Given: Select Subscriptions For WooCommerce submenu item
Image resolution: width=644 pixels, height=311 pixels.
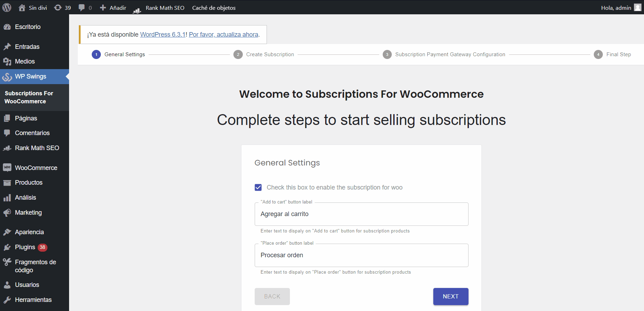Looking at the screenshot, I should 29,97.
